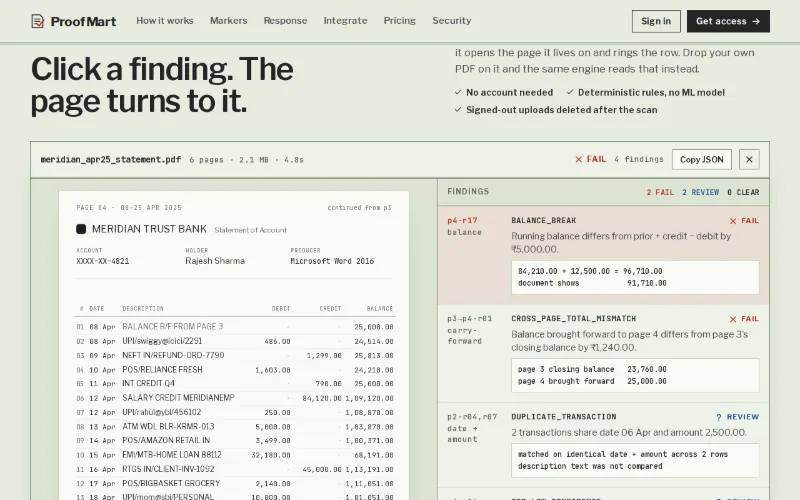This screenshot has width=800, height=500.
Task: Click the 0 CLEAR filter count
Action: [x=743, y=192]
